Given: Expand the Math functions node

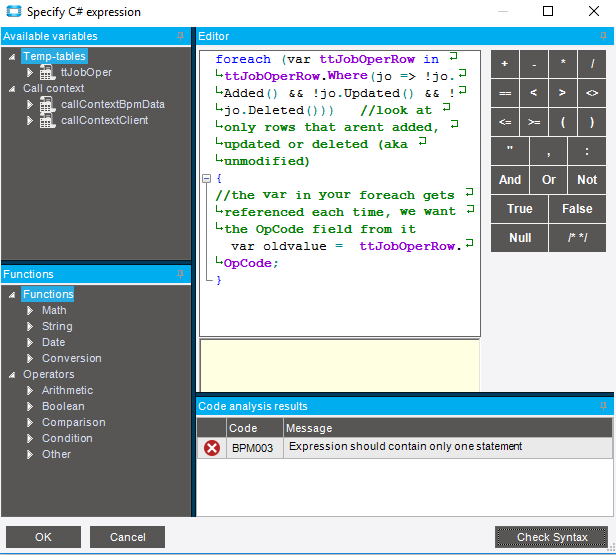Looking at the screenshot, I should tap(31, 311).
